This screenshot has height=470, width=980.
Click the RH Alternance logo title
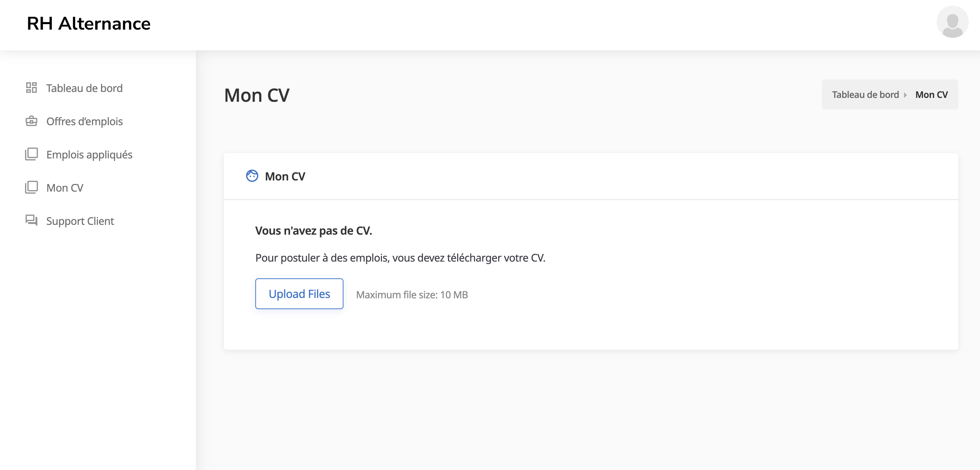coord(88,23)
